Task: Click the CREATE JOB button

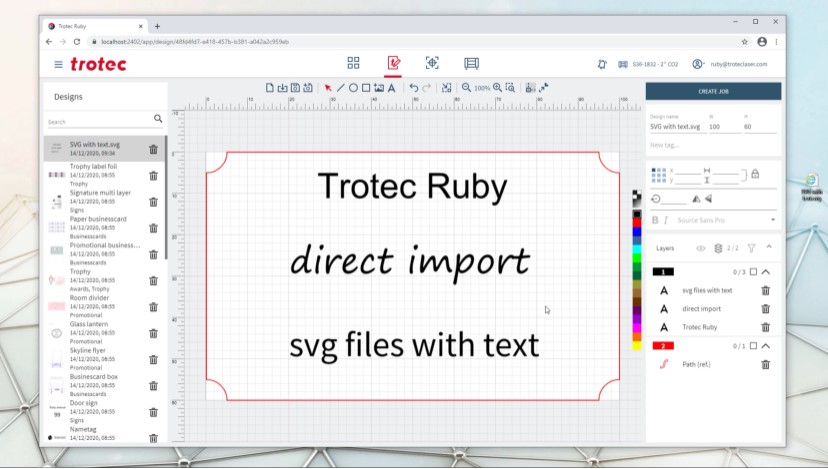Action: (713, 91)
